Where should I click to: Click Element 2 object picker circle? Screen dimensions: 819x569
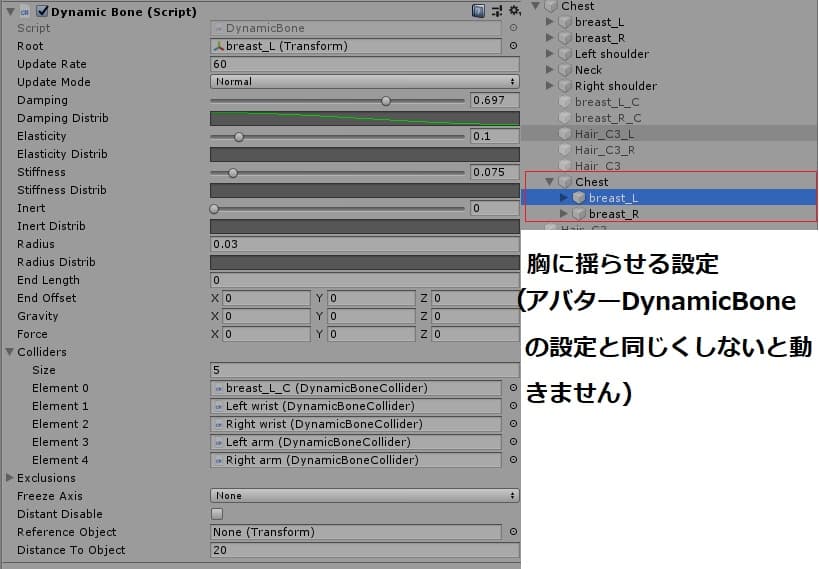click(x=513, y=424)
